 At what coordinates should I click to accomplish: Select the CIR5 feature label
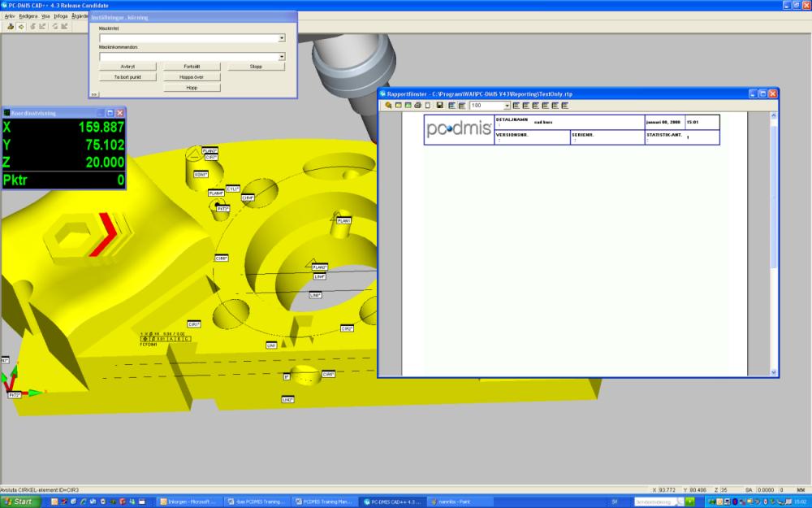click(x=328, y=374)
